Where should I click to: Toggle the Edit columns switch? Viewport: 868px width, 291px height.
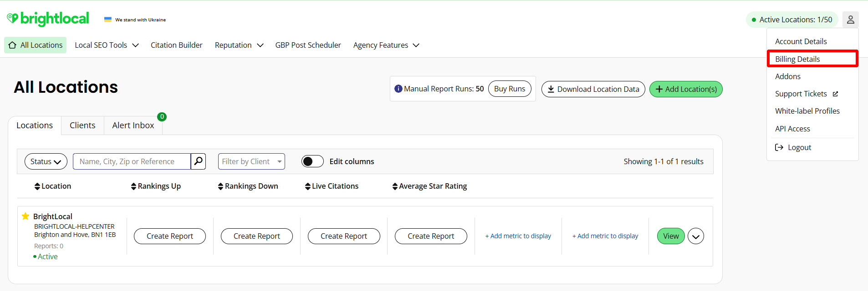click(x=312, y=161)
